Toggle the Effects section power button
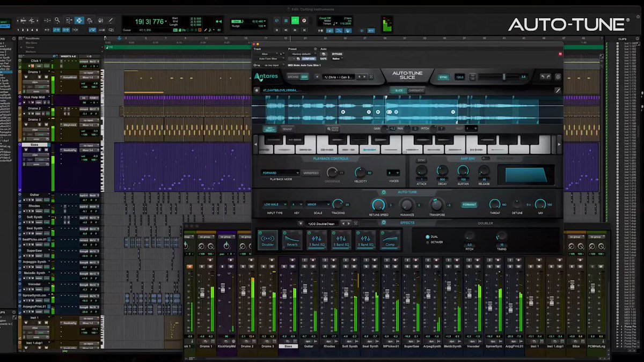The width and height of the screenshot is (644, 362). (x=384, y=223)
